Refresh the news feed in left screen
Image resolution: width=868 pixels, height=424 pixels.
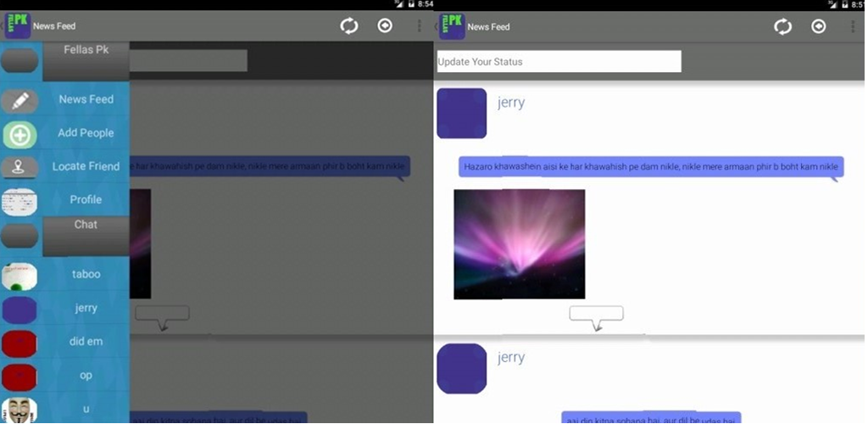click(349, 26)
